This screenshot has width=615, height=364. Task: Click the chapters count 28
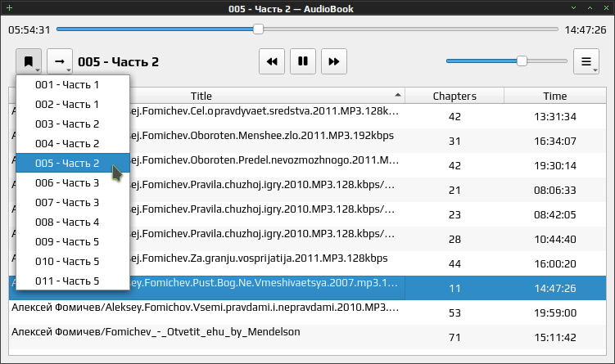(454, 240)
